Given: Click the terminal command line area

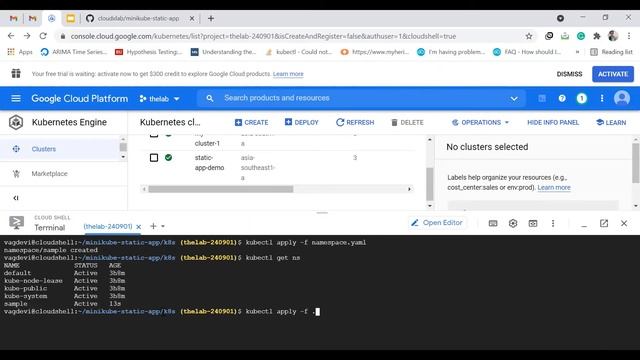Looking at the screenshot, I should click(x=320, y=292).
